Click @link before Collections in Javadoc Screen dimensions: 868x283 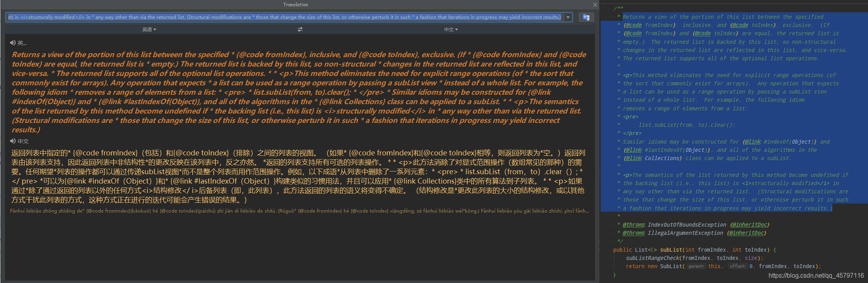[x=634, y=158]
